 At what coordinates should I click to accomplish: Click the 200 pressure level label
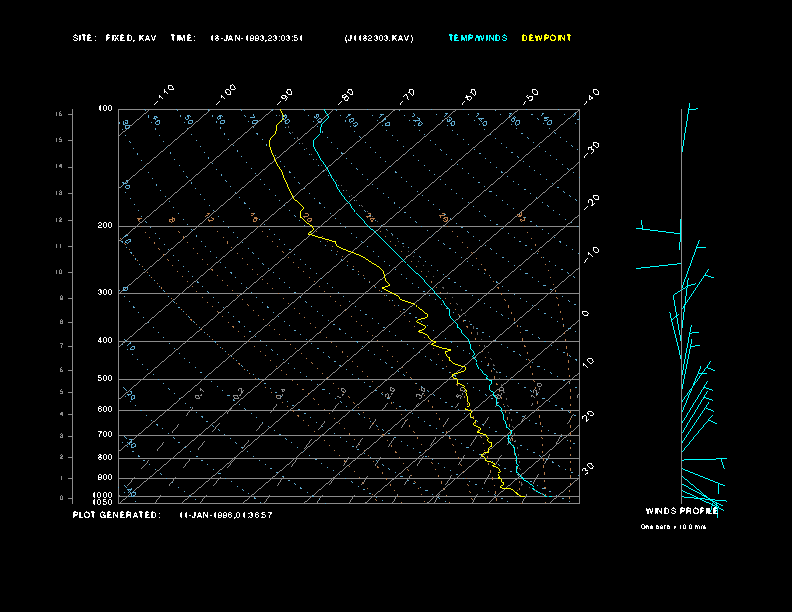pos(105,226)
